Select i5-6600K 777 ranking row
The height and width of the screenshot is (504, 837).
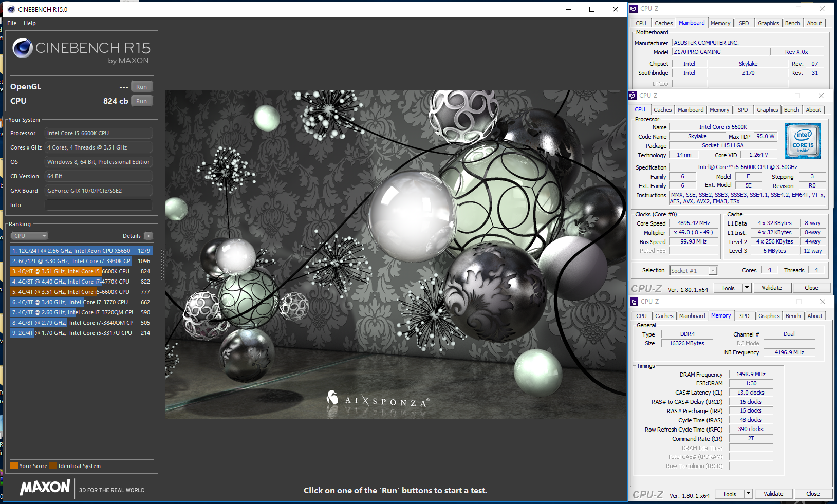(81, 292)
